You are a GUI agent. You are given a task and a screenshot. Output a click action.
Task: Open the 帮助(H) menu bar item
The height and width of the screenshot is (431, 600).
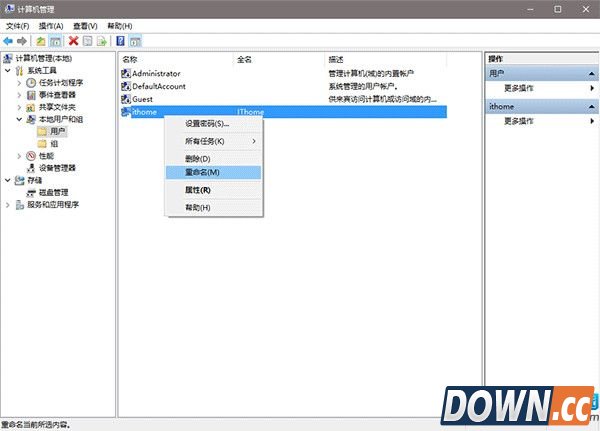120,26
